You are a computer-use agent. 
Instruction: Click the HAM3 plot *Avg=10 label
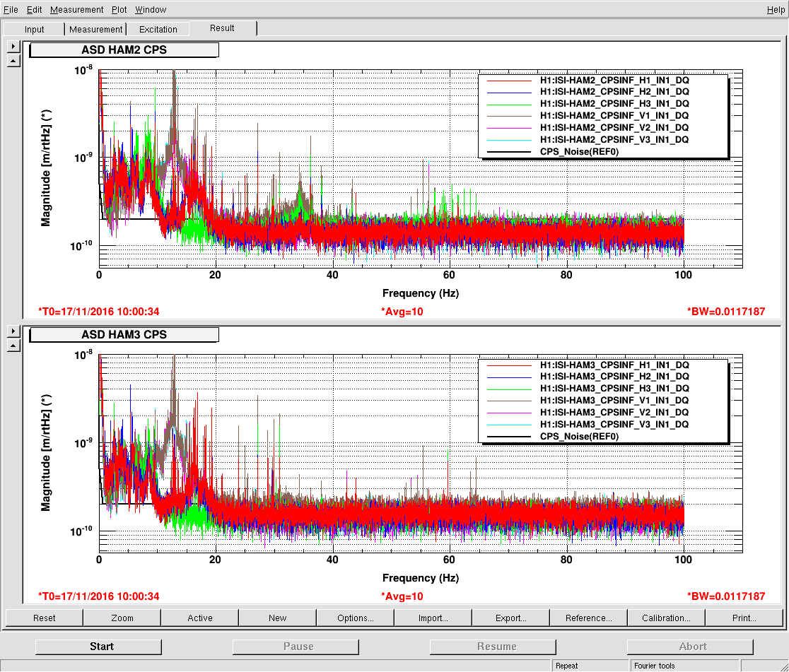click(402, 596)
